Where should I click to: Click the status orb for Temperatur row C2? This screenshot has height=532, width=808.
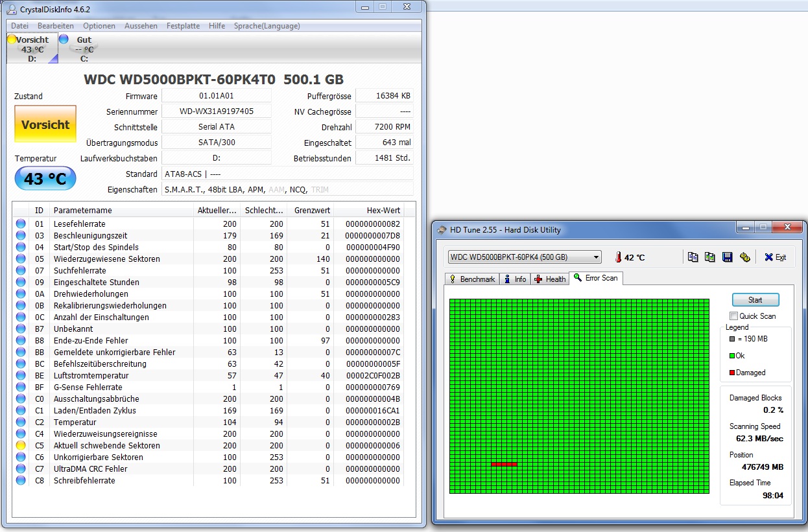click(x=21, y=422)
